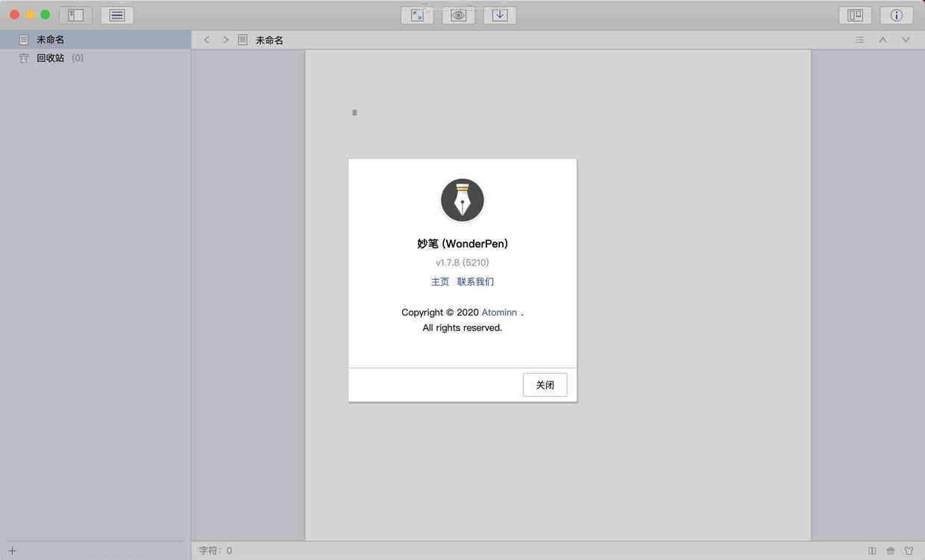Click the 字符: 0 counter
The width and height of the screenshot is (925, 560).
[216, 551]
